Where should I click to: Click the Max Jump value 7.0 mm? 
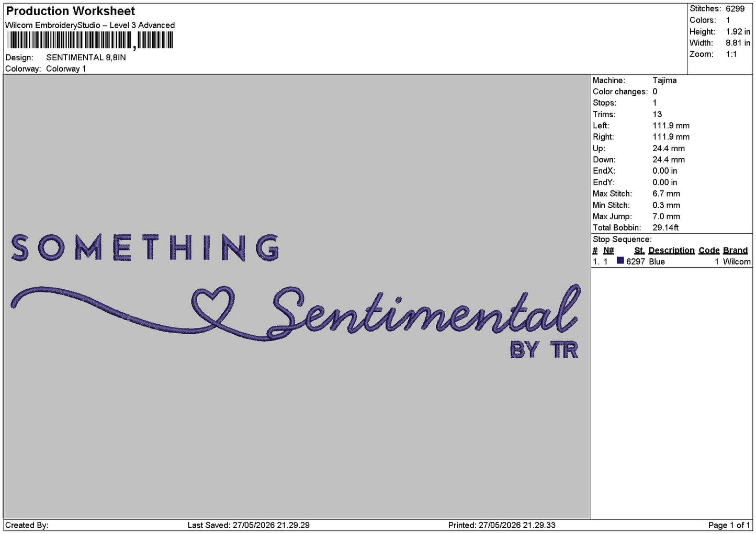click(667, 217)
